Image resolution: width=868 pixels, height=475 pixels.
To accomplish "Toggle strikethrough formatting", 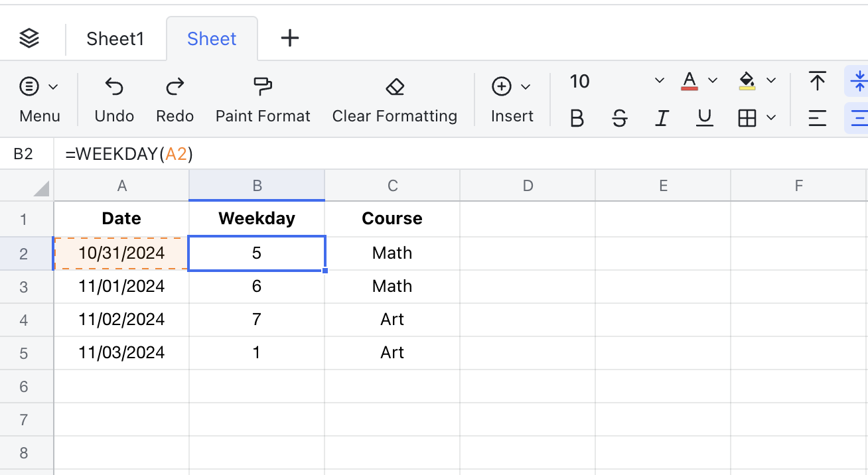I will [619, 117].
